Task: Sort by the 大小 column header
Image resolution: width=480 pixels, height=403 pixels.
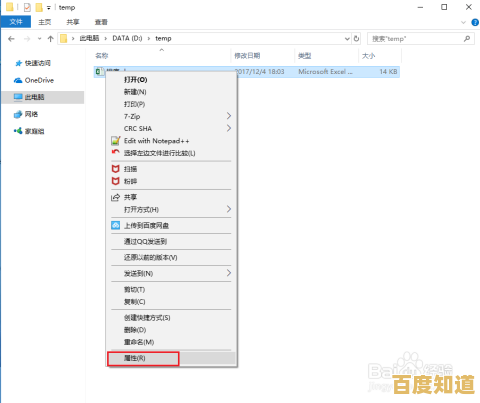Action: pyautogui.click(x=368, y=56)
